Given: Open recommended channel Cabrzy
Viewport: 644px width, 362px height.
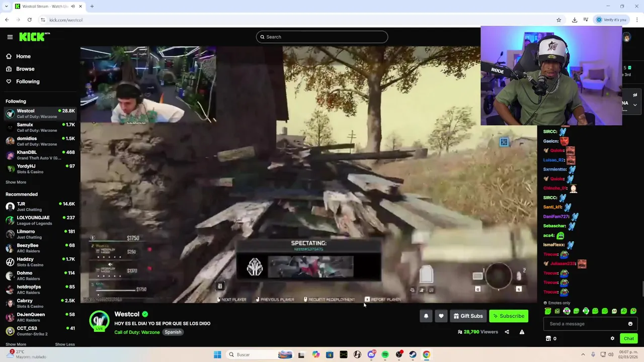Looking at the screenshot, I should point(40,303).
